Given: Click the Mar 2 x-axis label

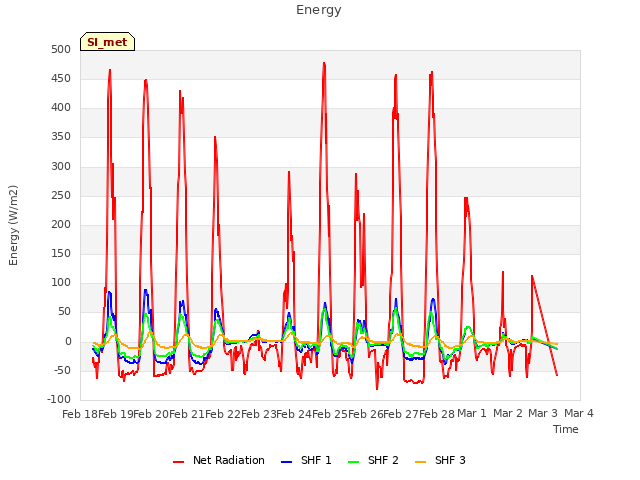Looking at the screenshot, I should 508,413.
